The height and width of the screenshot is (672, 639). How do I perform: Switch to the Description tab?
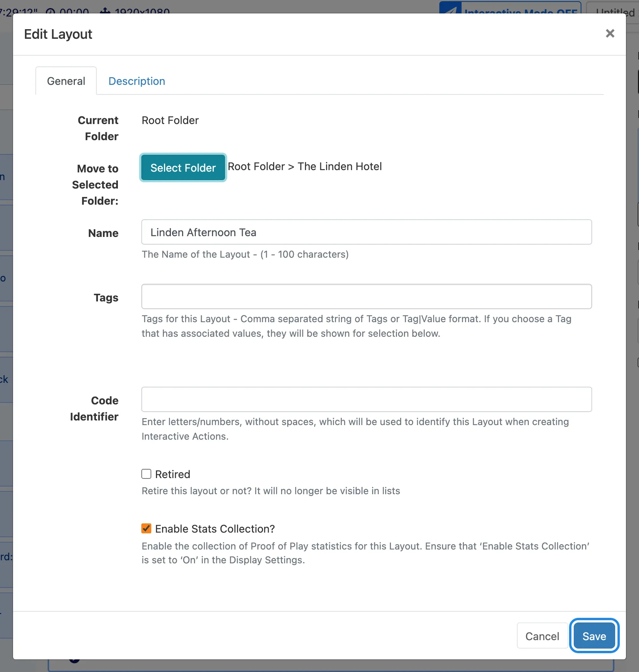click(x=137, y=81)
